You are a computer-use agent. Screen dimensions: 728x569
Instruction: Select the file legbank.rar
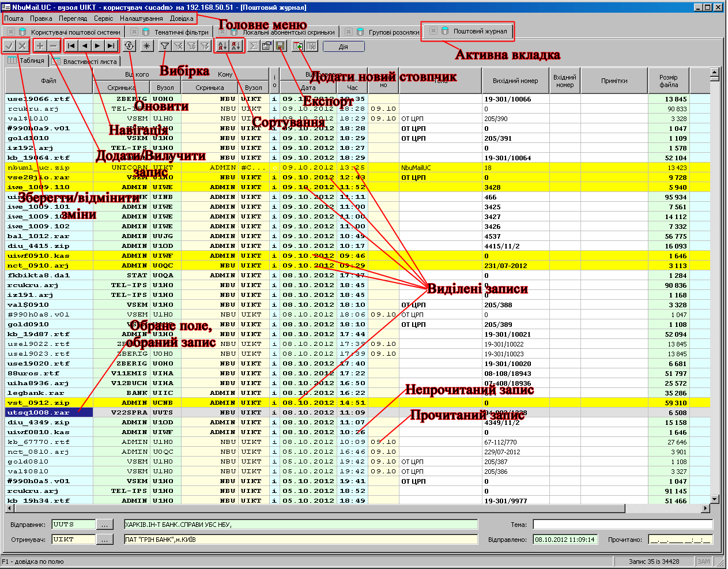[x=49, y=393]
